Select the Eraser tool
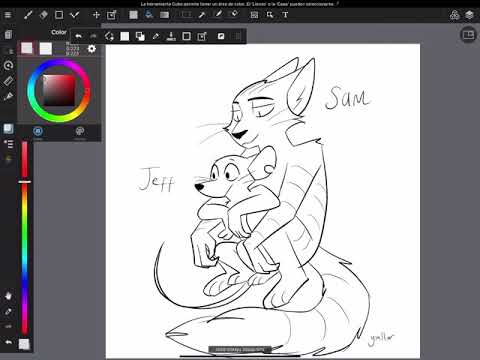The height and width of the screenshot is (360, 480). (44, 15)
